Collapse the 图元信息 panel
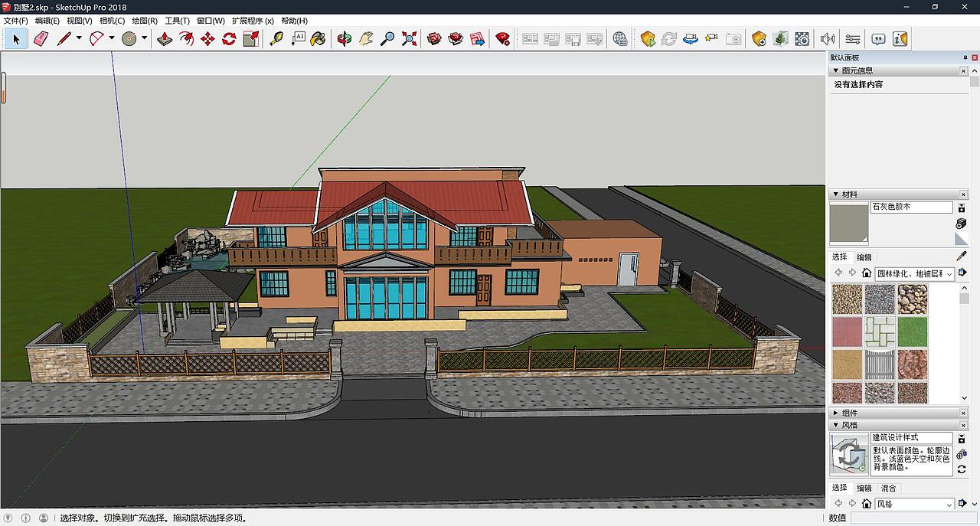 coord(836,70)
